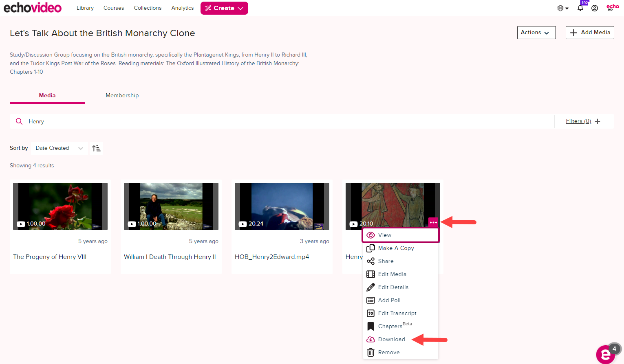Click title HOB_Henry2Edward.mp4
Image resolution: width=624 pixels, height=364 pixels.
pos(272,257)
